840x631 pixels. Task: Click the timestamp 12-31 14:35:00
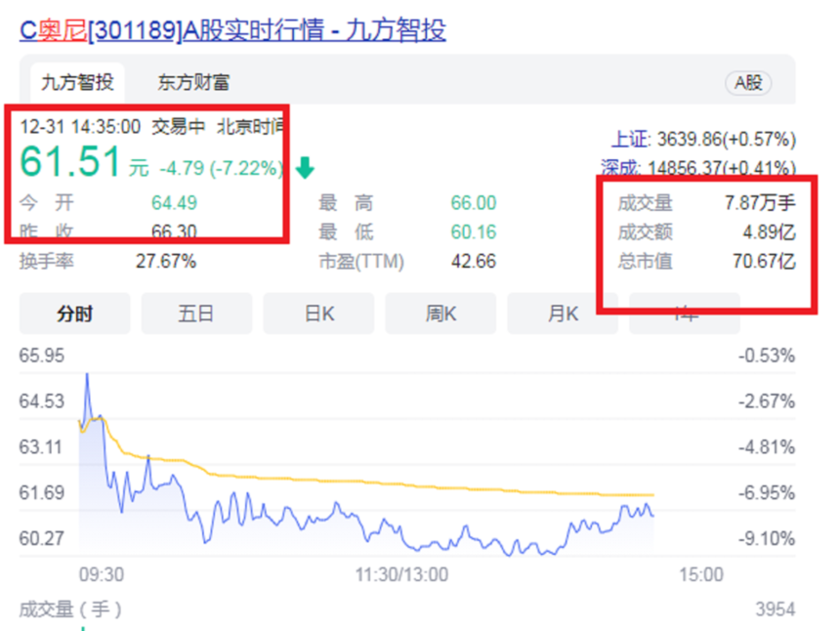coord(80,127)
